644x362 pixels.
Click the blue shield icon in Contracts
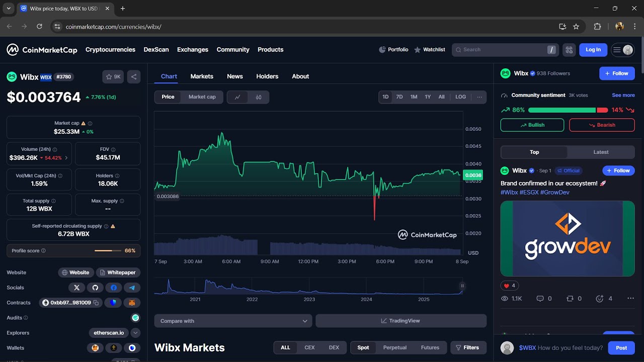(113, 303)
